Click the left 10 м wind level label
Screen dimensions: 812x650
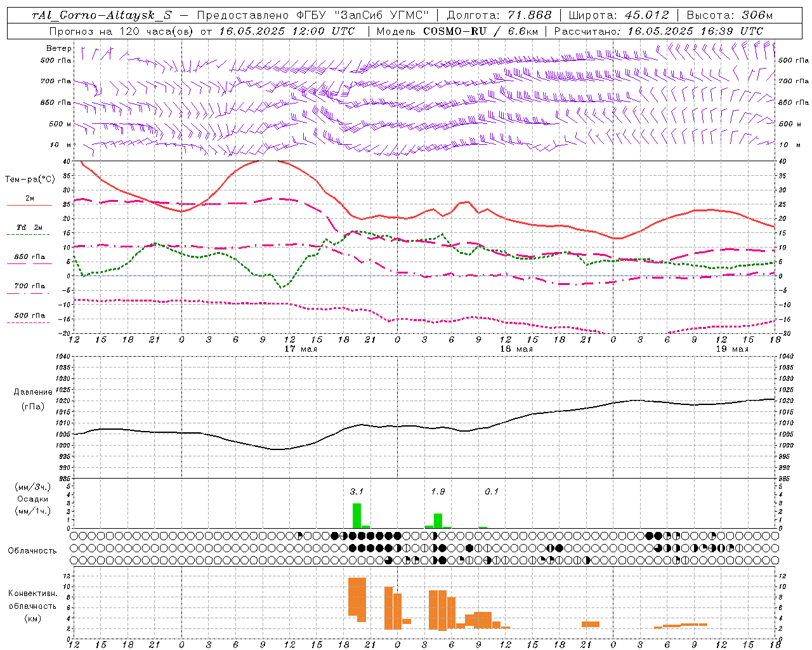(62, 145)
